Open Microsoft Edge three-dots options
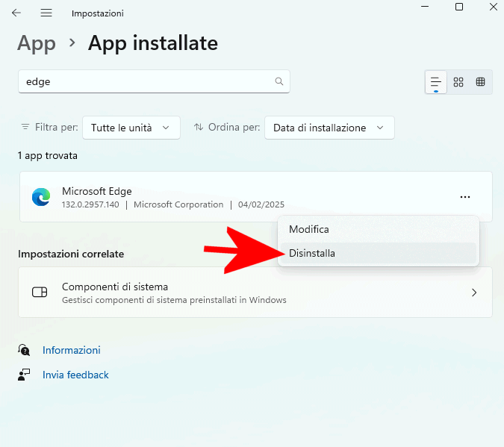Screen dimensions: 504x447 465,197
